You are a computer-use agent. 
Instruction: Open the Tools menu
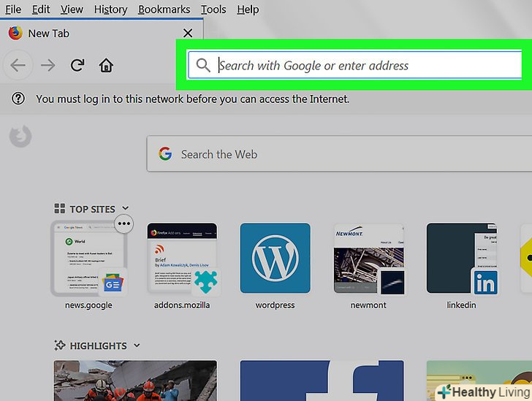pyautogui.click(x=213, y=9)
